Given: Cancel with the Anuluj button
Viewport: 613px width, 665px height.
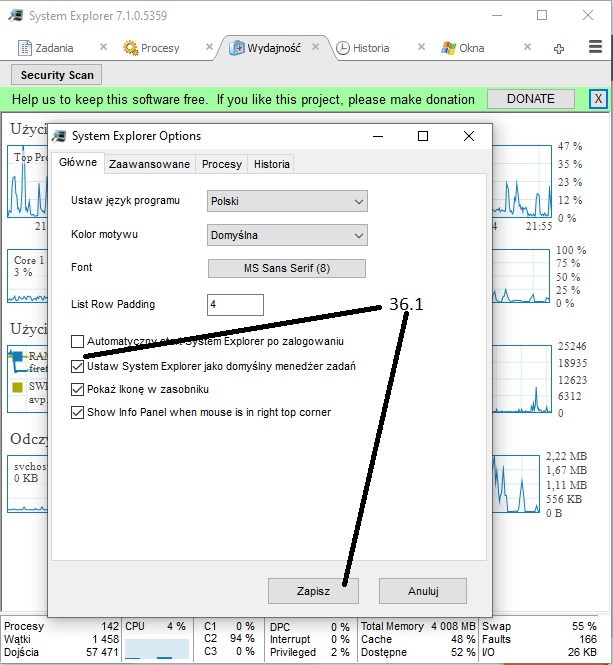Looking at the screenshot, I should tap(423, 591).
